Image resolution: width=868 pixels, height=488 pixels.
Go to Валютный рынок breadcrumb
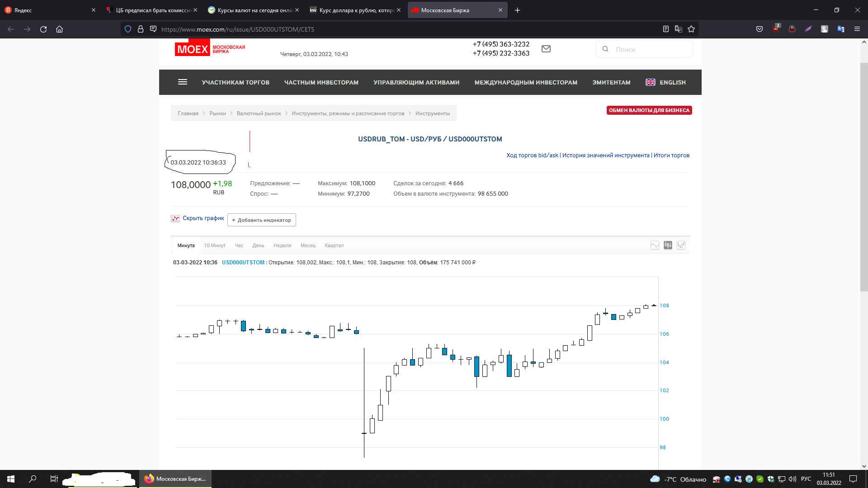(259, 113)
